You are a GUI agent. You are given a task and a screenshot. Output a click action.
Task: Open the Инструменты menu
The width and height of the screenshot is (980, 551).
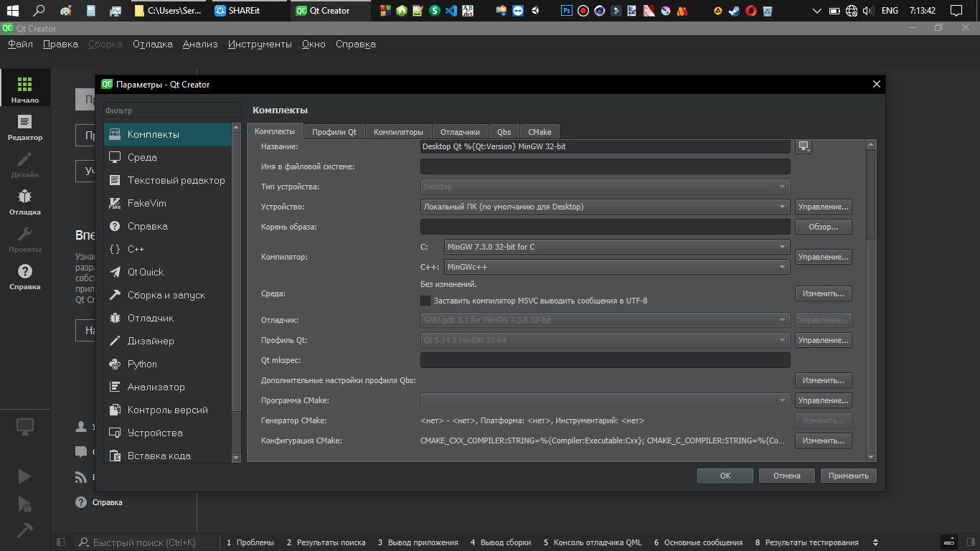260,44
